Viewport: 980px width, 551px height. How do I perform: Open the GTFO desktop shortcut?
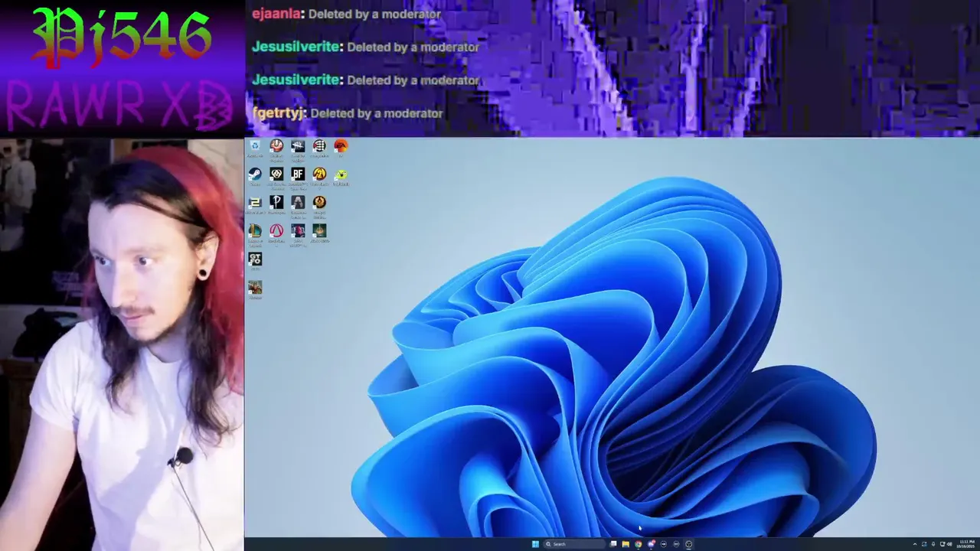255,259
